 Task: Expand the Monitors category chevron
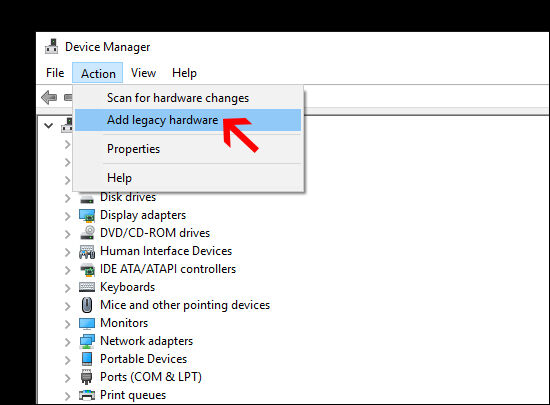click(x=68, y=324)
